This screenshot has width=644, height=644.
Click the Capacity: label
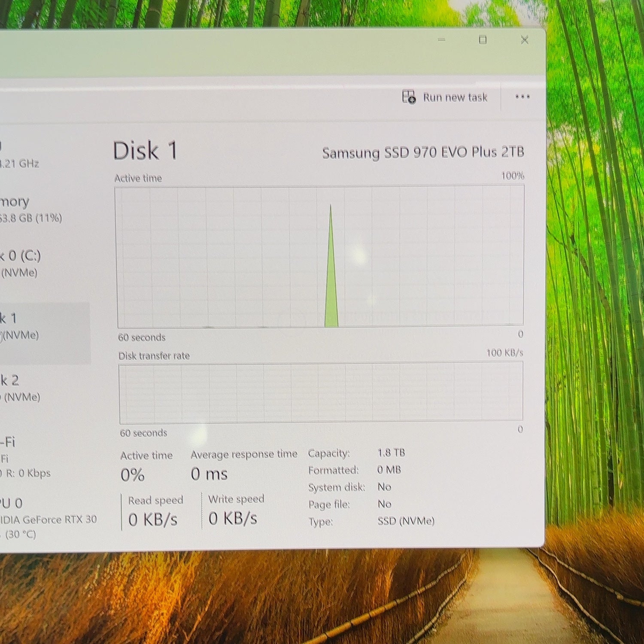pyautogui.click(x=329, y=453)
